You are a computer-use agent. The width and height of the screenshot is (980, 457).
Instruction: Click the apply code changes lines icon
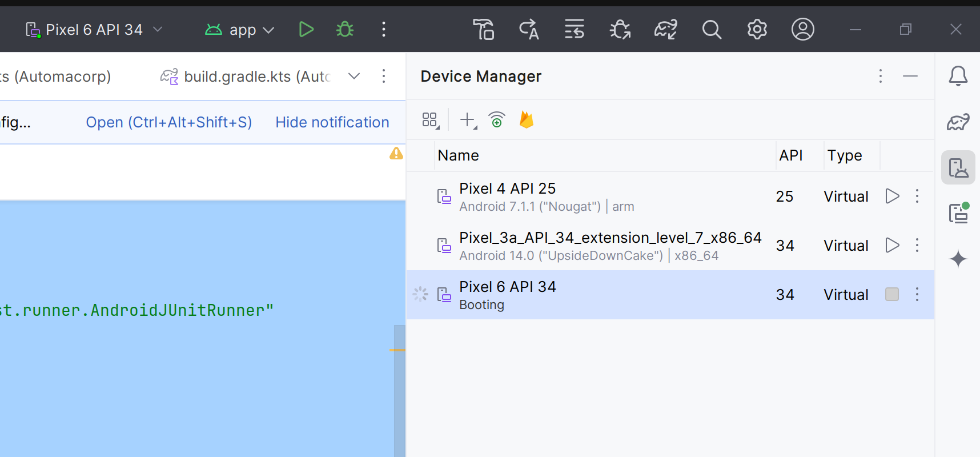coord(575,29)
